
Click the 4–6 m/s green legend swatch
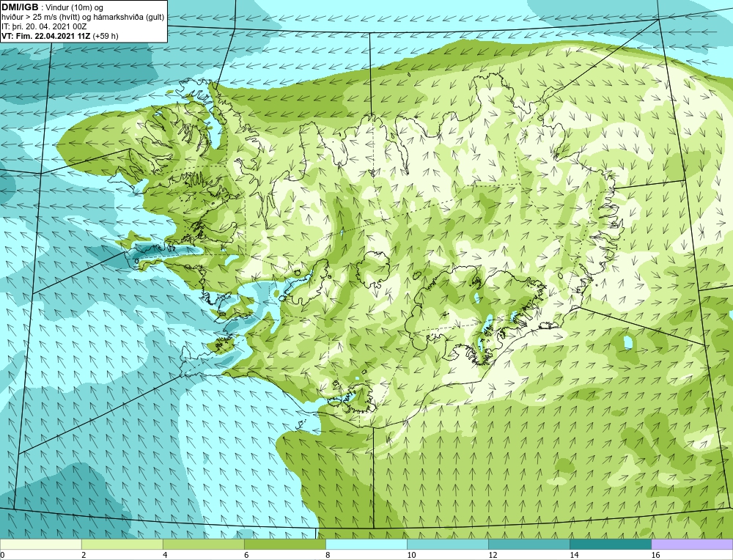[203, 544]
